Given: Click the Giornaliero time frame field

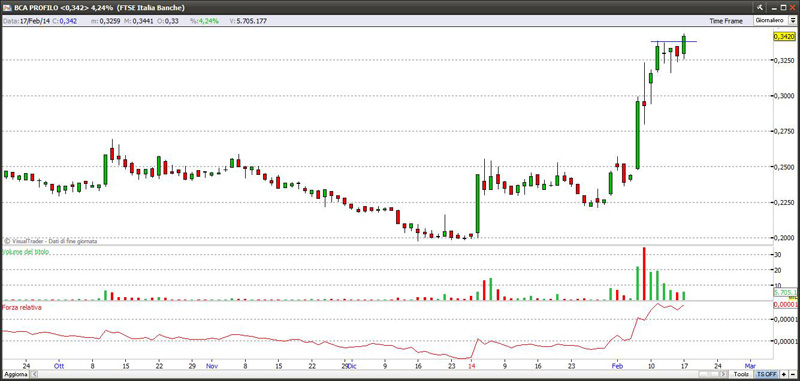Looking at the screenshot, I should [x=770, y=20].
